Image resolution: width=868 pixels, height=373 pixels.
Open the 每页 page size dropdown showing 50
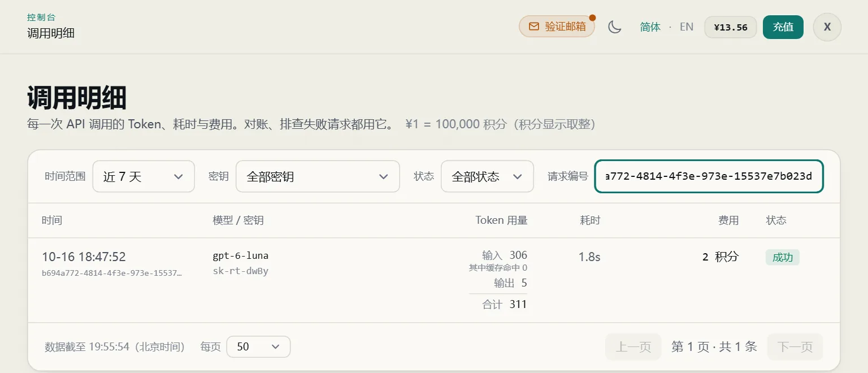point(258,346)
